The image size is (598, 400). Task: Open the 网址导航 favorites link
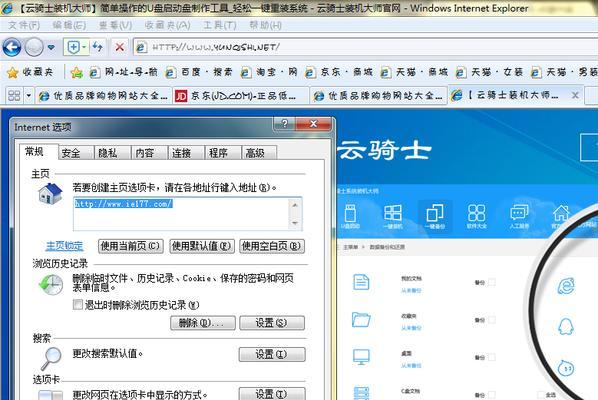124,72
